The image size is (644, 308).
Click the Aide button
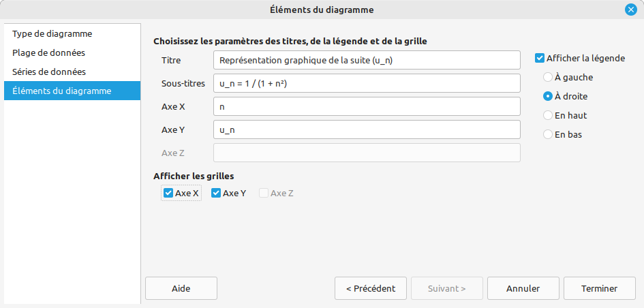pos(181,288)
